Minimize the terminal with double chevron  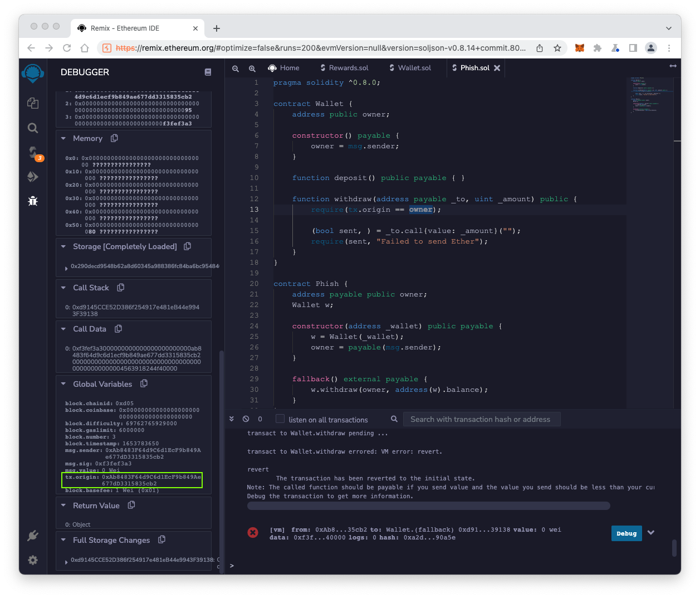[x=232, y=419]
